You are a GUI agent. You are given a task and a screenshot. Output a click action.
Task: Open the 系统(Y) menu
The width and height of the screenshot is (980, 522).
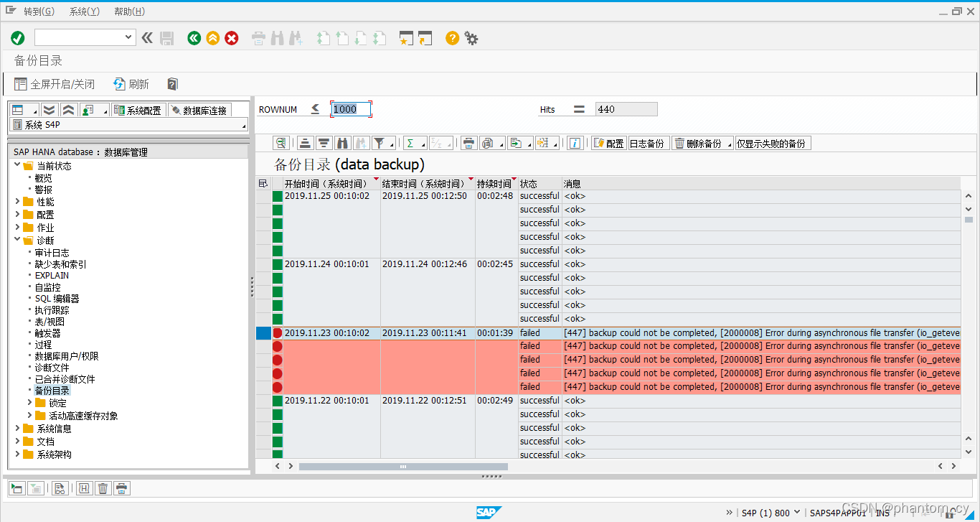tap(84, 11)
